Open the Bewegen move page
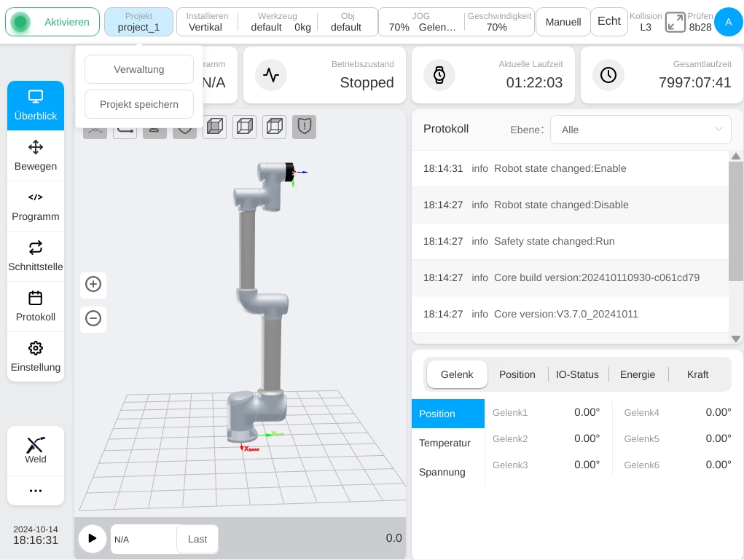 tap(36, 156)
